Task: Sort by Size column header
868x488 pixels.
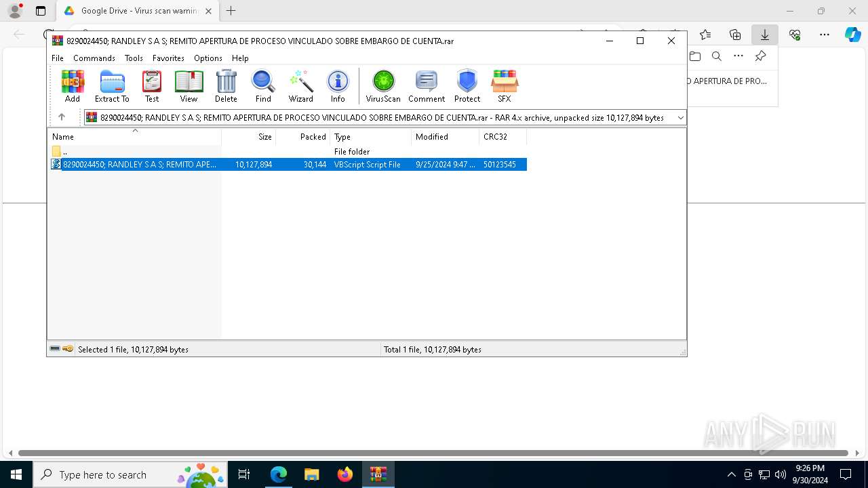Action: click(x=249, y=136)
